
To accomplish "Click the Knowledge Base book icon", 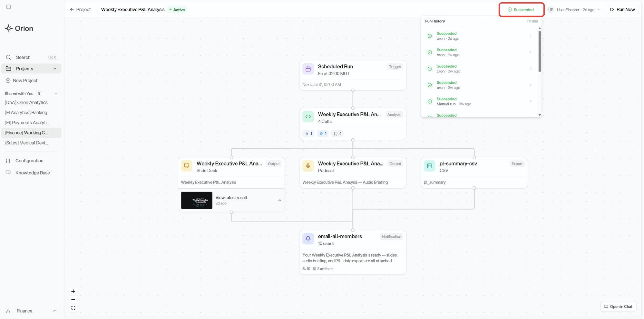I will click(8, 173).
